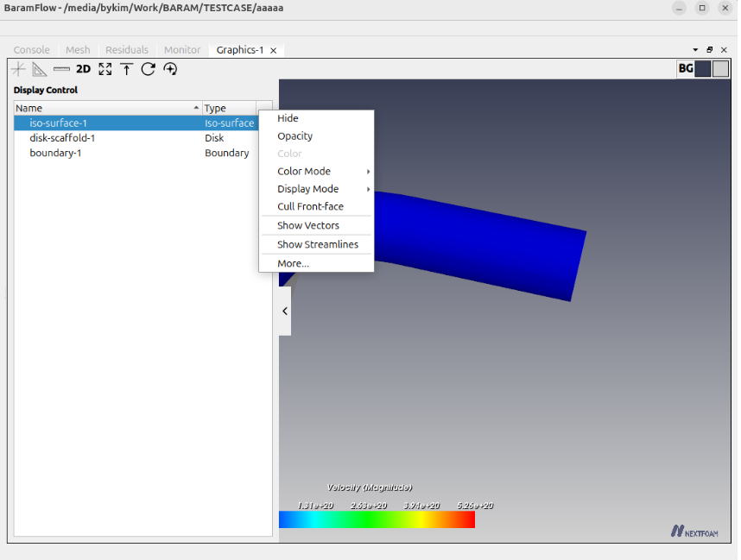Image resolution: width=741 pixels, height=560 pixels.
Task: Click the fit-to-view expand arrows icon
Action: (105, 69)
